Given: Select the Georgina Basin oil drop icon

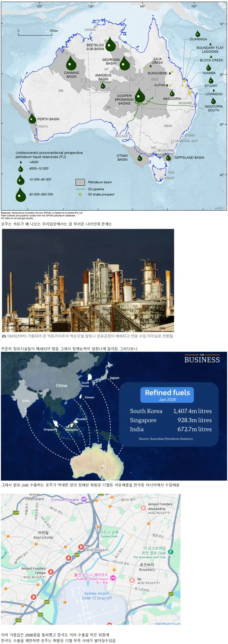Looking at the screenshot, I should (x=124, y=64).
